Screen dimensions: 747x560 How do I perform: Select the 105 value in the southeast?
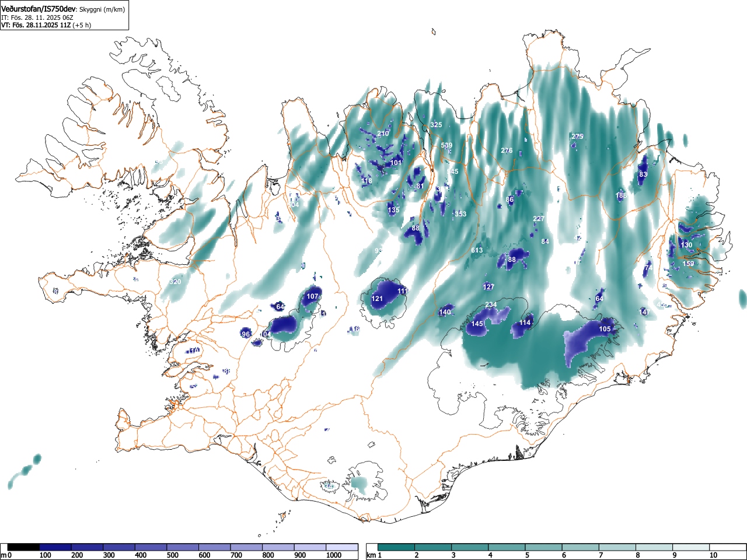[x=605, y=329]
